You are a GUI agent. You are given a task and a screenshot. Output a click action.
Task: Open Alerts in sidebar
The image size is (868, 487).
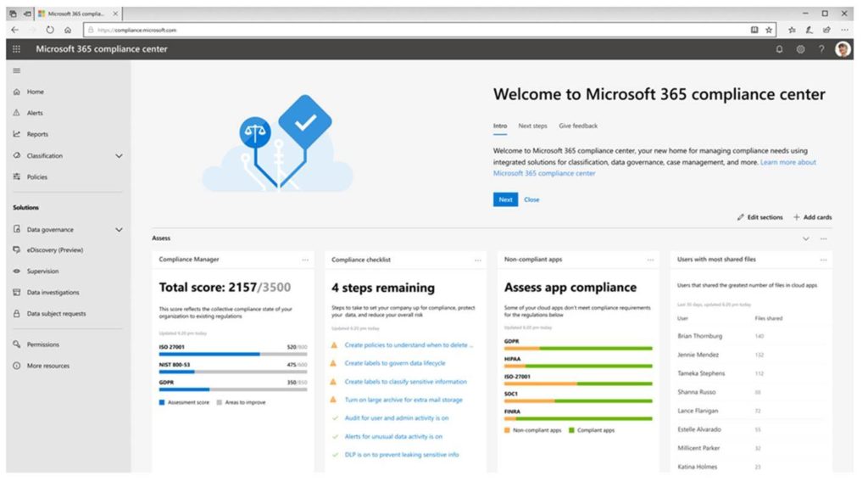[x=35, y=113]
